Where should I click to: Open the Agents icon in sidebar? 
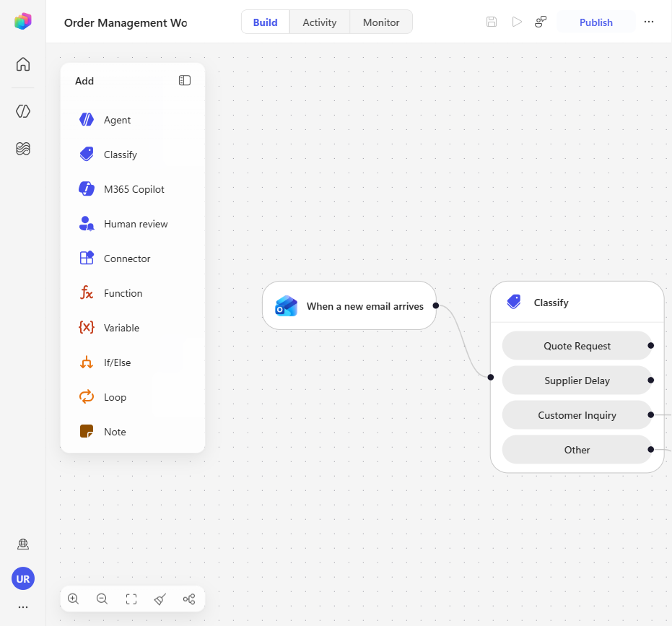point(22,111)
